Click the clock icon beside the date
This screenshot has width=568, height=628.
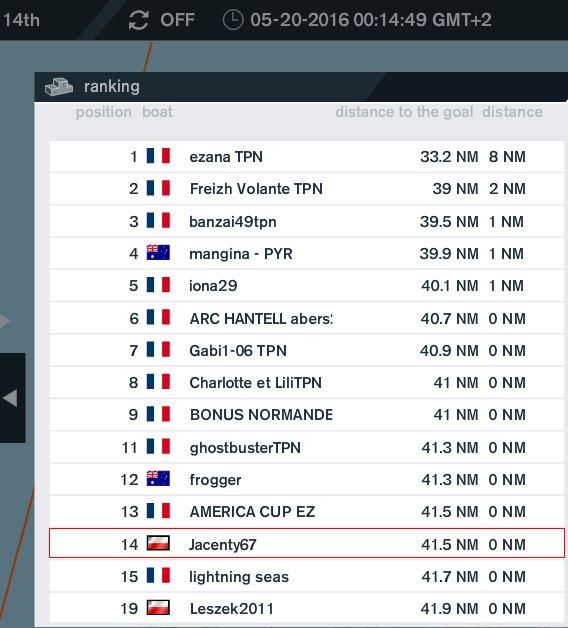point(233,20)
